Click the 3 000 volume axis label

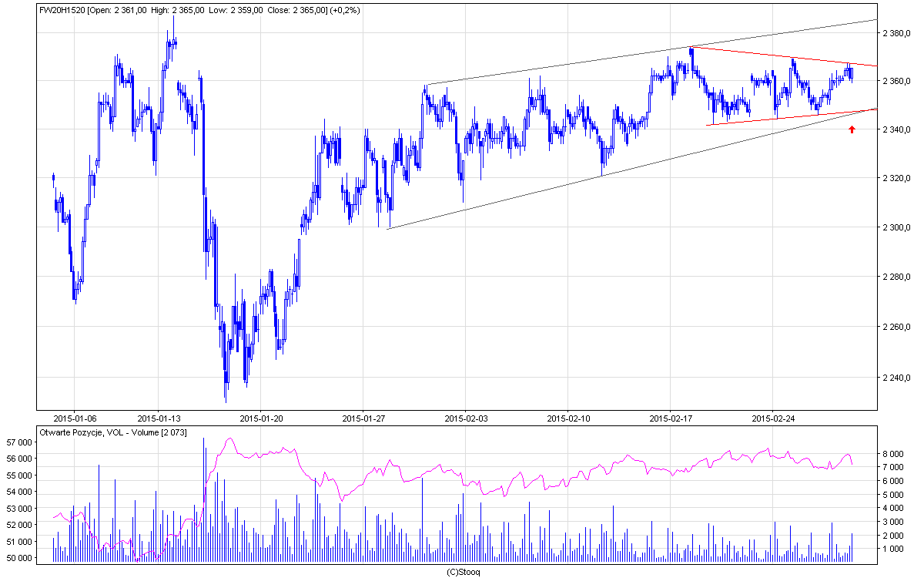(x=892, y=522)
